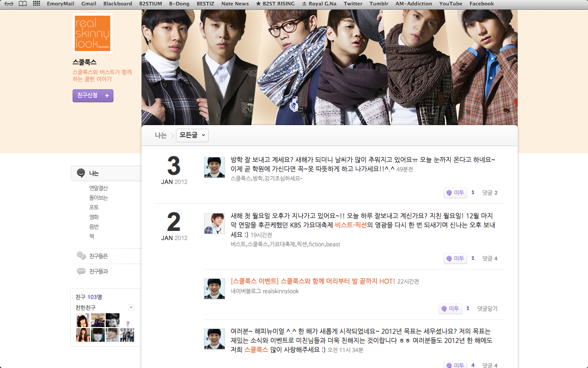Click the 친구들과 speech bubble icon
Viewport: 588px width, 368px height.
[81, 271]
